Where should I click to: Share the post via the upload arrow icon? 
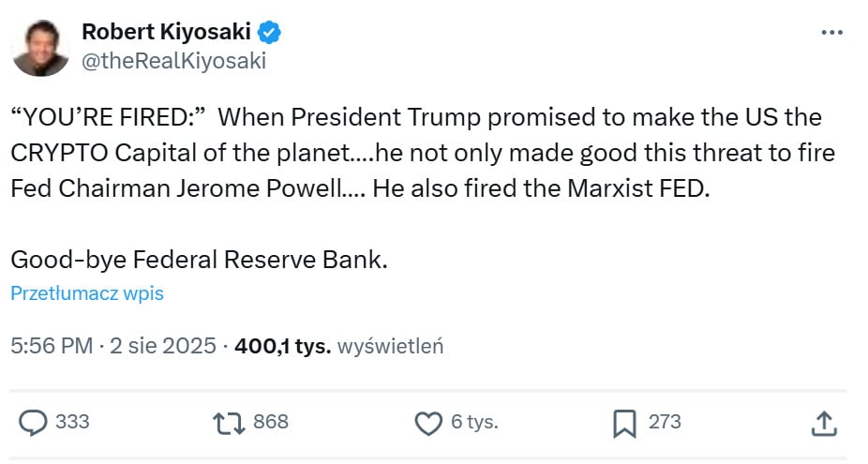click(823, 423)
